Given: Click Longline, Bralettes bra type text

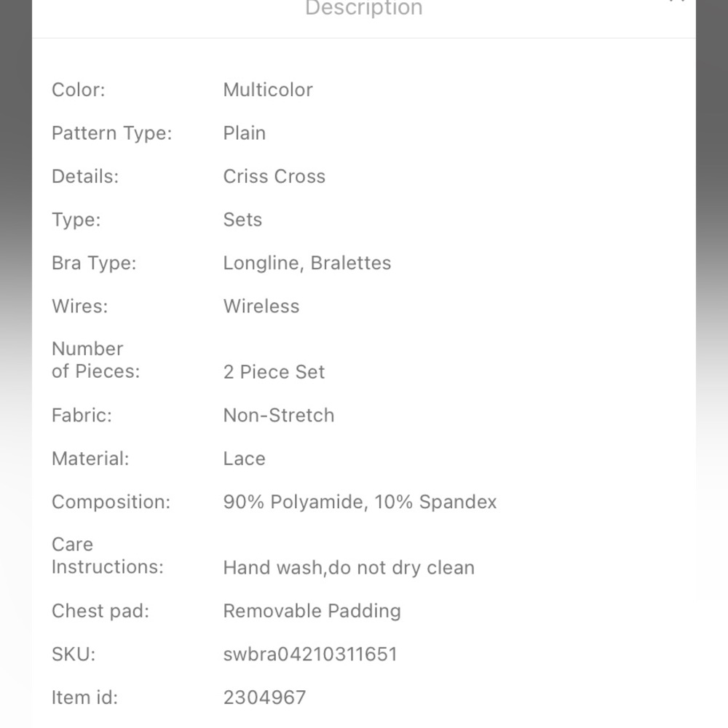Looking at the screenshot, I should (x=307, y=264).
